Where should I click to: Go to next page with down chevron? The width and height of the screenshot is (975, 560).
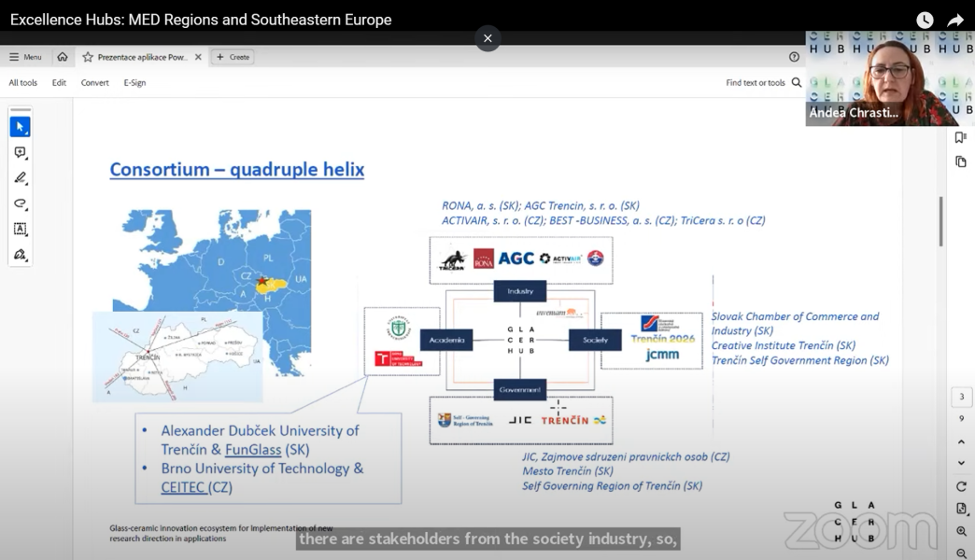[961, 463]
